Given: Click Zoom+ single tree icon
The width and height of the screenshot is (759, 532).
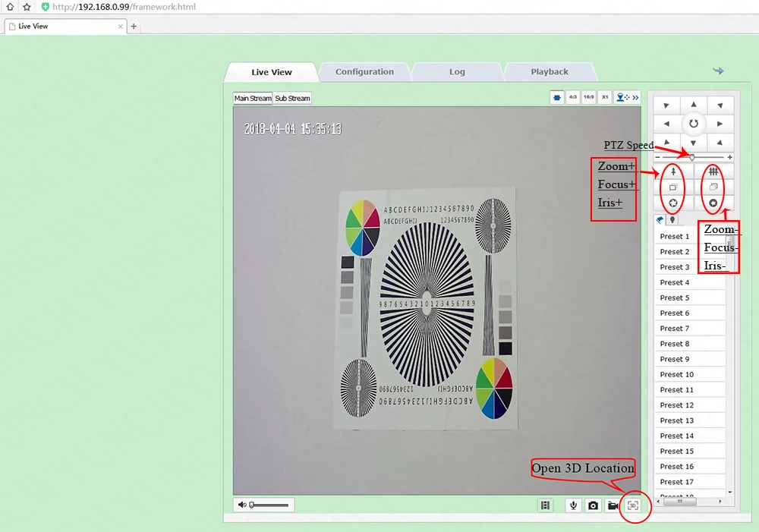Looking at the screenshot, I should click(x=673, y=172).
